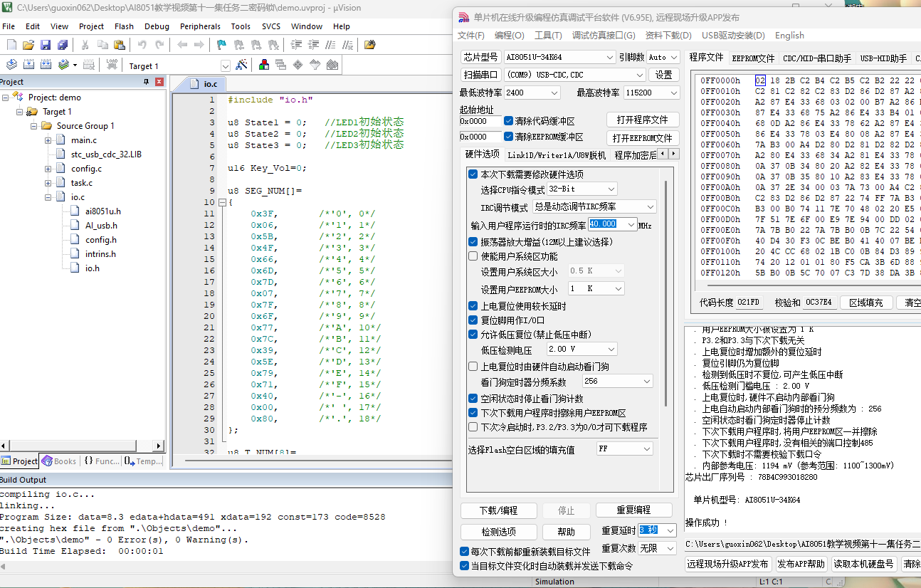This screenshot has width=921, height=588.
Task: Click the Rebuild all target files icon
Action: tap(46, 65)
